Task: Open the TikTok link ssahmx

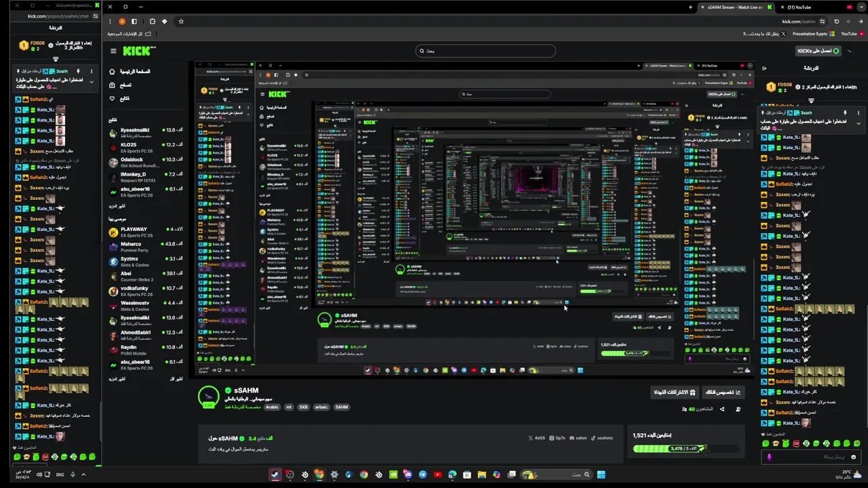Action: 602,439
